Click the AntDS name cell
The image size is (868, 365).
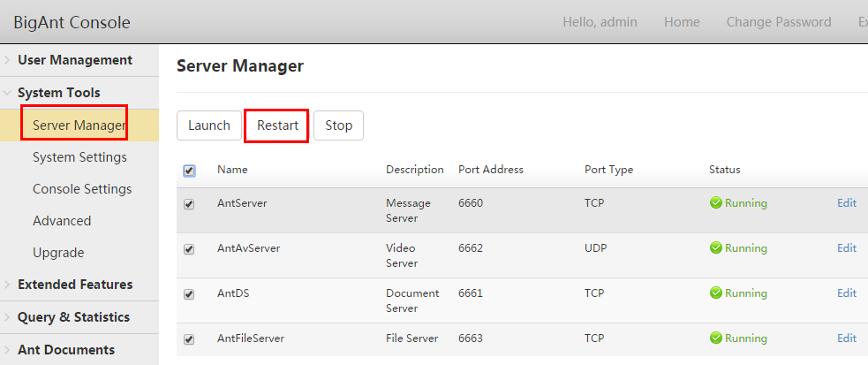coord(234,293)
